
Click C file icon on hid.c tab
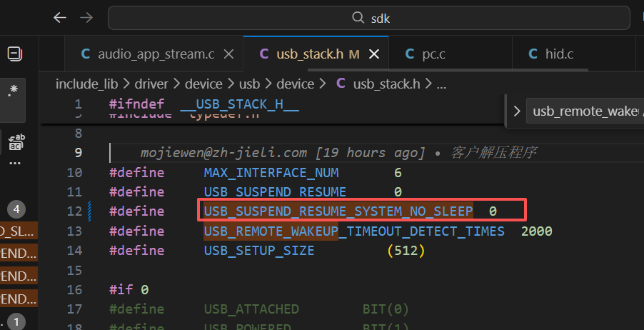click(x=533, y=54)
